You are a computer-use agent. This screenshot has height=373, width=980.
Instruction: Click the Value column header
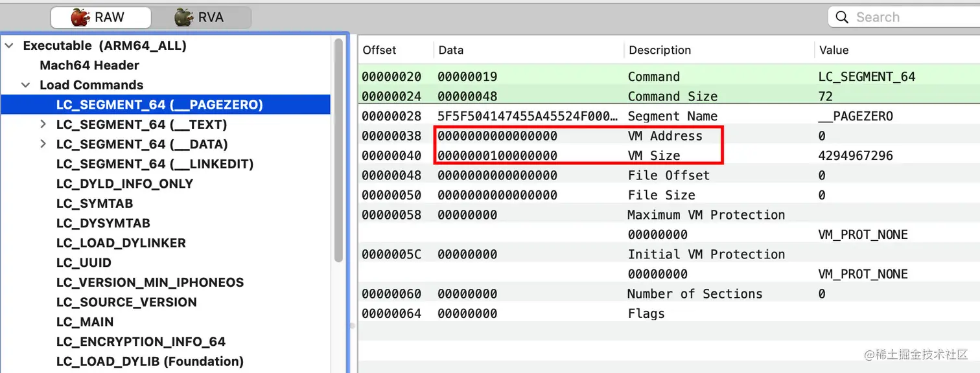834,51
